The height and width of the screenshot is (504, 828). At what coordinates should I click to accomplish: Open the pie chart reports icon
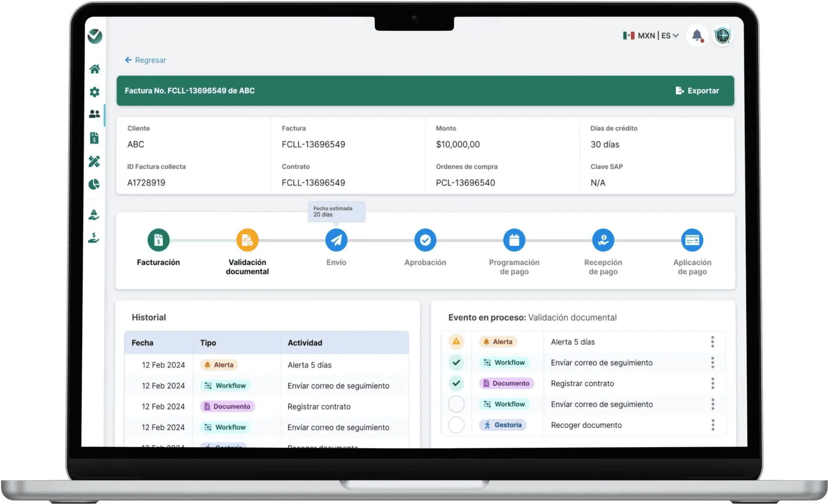point(94,184)
